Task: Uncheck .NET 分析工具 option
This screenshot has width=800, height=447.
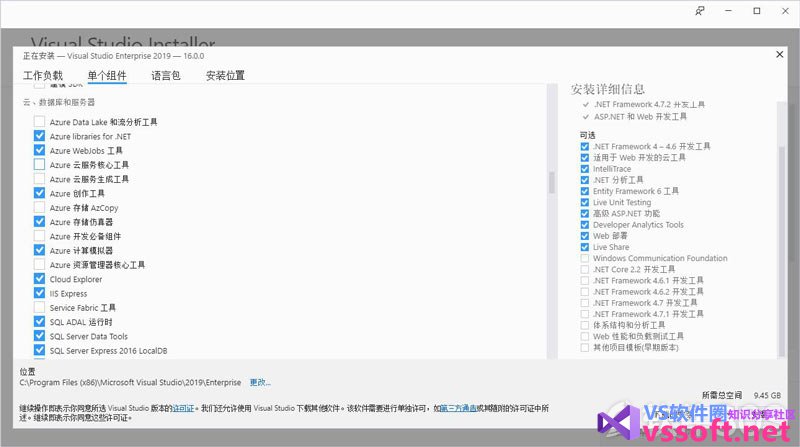Action: tap(585, 180)
